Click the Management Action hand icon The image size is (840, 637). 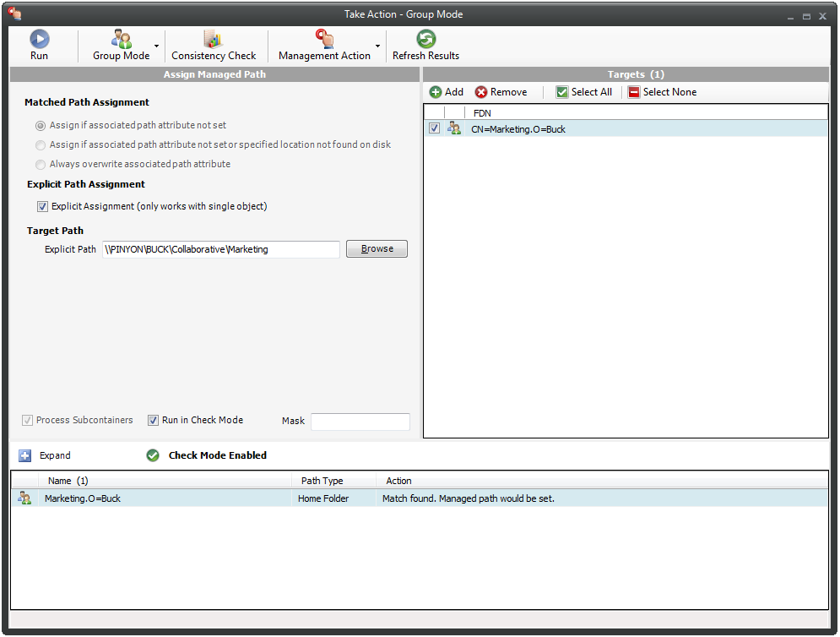pos(324,39)
